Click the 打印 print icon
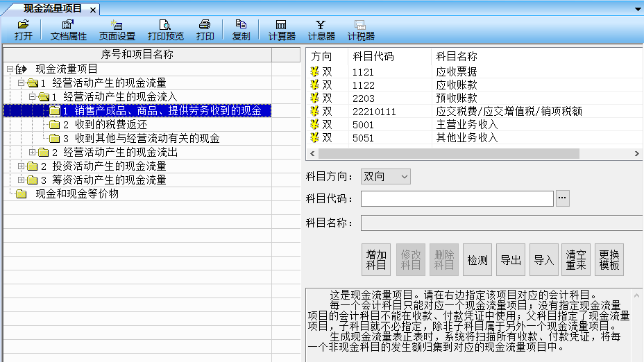Viewport: 644px width, 362px height. [x=205, y=30]
